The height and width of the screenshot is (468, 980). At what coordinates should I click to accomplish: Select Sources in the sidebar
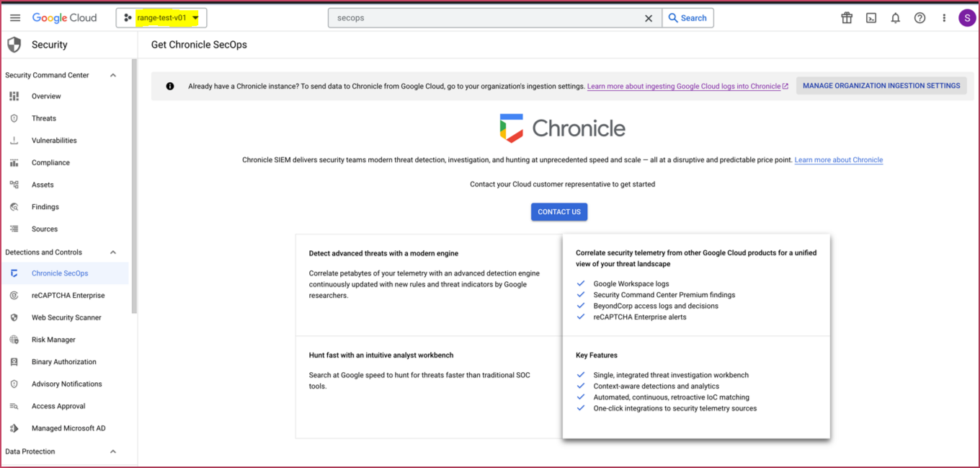click(45, 229)
